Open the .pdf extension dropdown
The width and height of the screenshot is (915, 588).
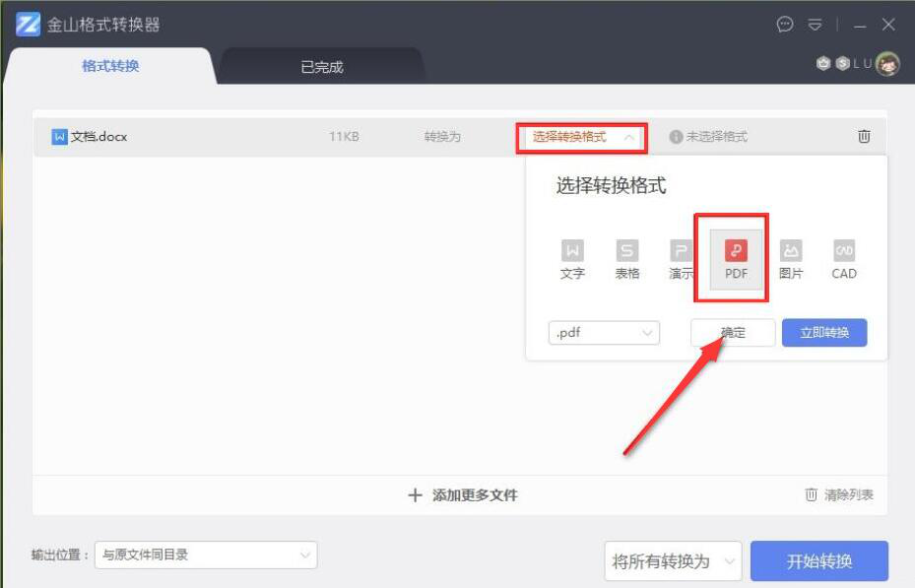(604, 333)
